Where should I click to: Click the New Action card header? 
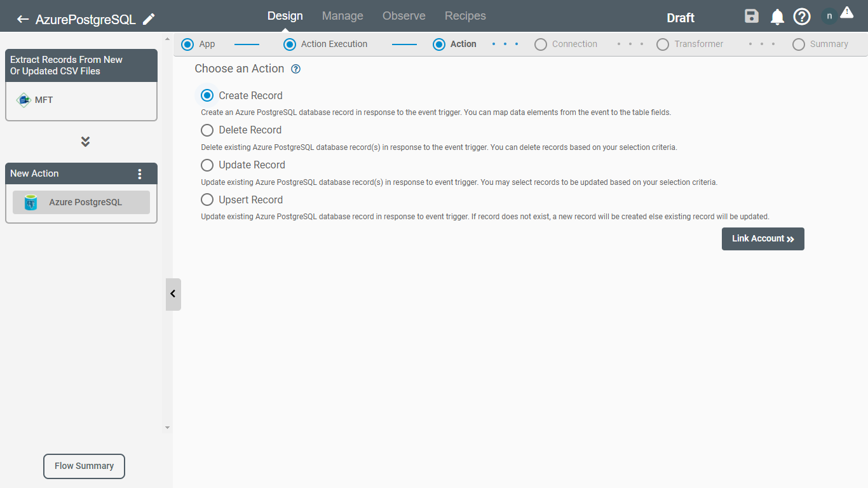[81, 173]
